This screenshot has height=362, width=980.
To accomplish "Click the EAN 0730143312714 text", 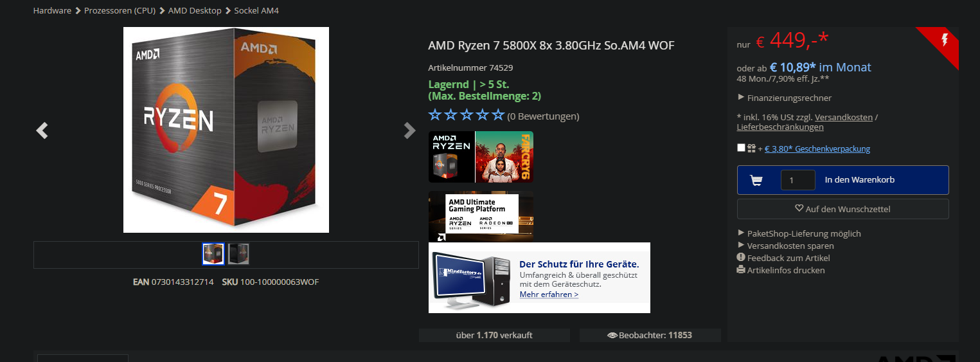I will (174, 282).
